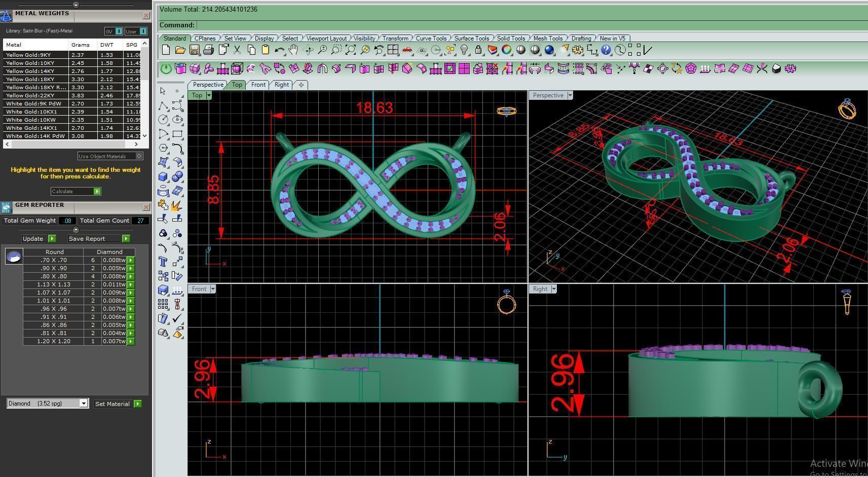Close the Metal Weights panel
Image resolution: width=868 pixels, height=477 pixels.
146,16
